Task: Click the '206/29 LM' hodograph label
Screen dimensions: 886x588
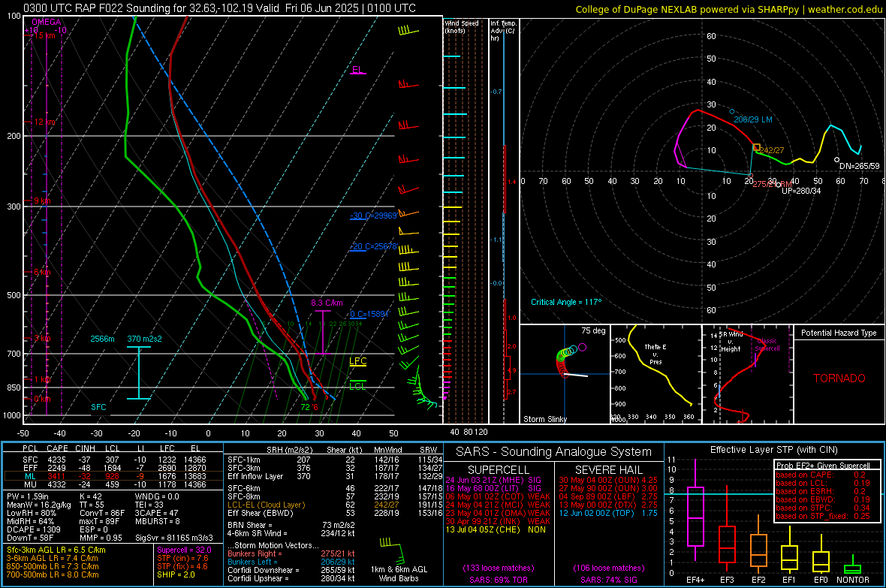Action: (x=752, y=119)
